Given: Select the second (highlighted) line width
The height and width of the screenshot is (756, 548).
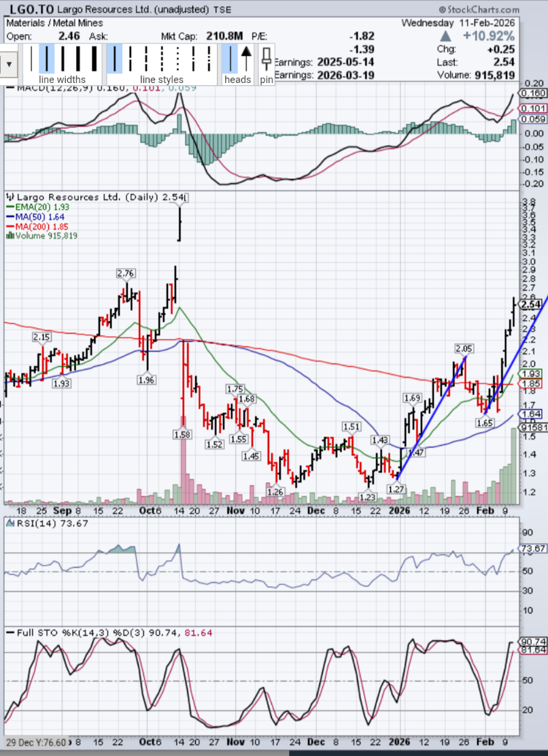Looking at the screenshot, I should [47, 59].
